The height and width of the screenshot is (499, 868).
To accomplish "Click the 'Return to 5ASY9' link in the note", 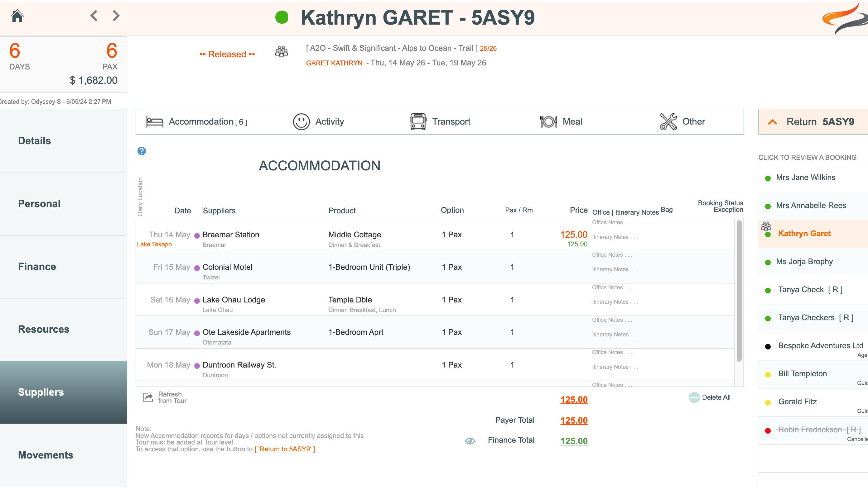I will 285,449.
